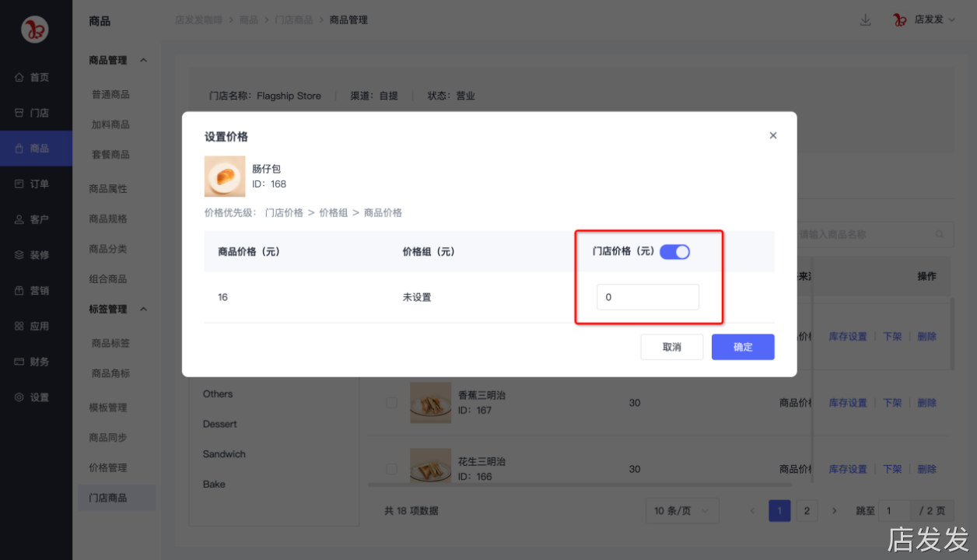The image size is (977, 560).
Task: Toggle the 门店价格 switch off
Action: click(x=674, y=251)
